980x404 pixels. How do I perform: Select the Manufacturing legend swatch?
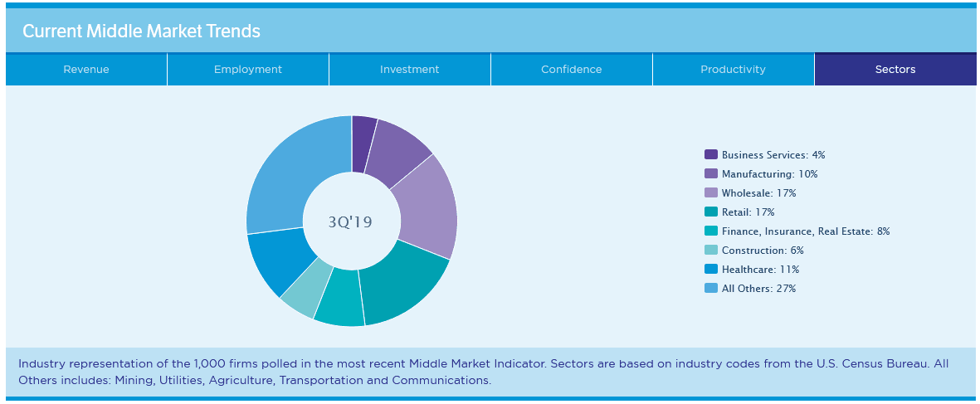coord(711,174)
